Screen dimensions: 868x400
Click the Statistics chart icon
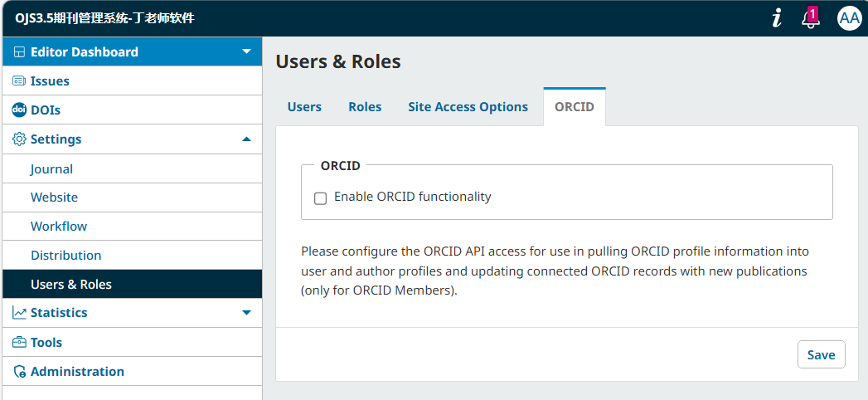[19, 313]
